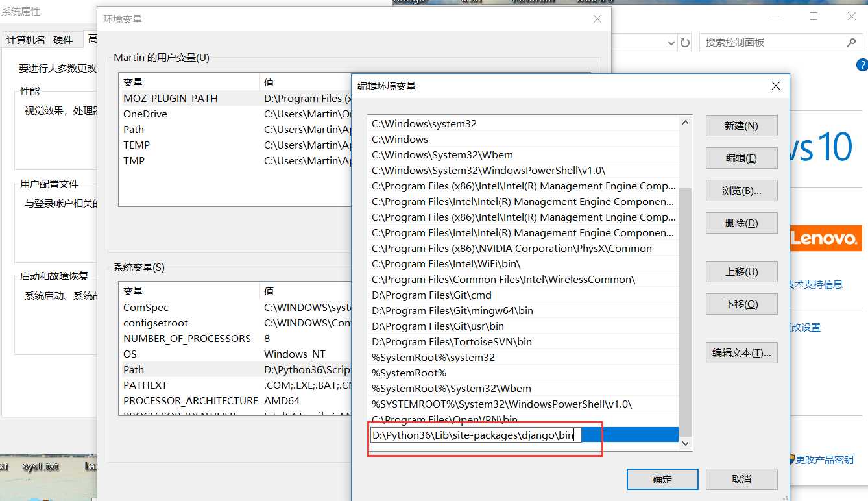Switch to the 计算机名 tab in 系统属性
868x501 pixels.
point(26,40)
